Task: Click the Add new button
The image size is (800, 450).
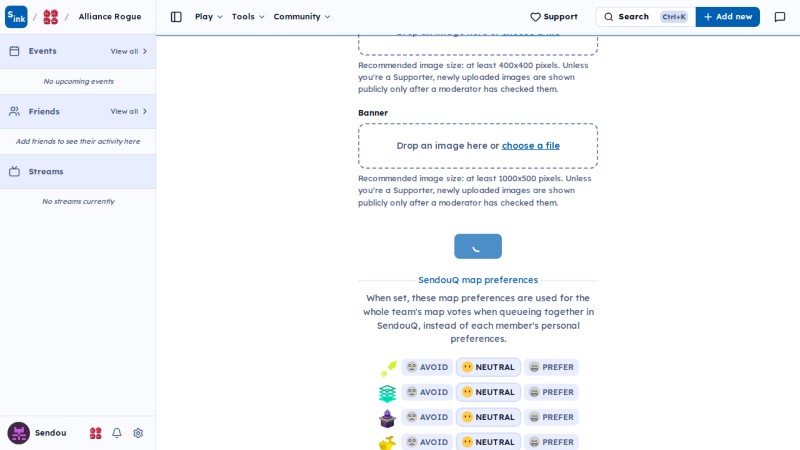Action: click(728, 17)
